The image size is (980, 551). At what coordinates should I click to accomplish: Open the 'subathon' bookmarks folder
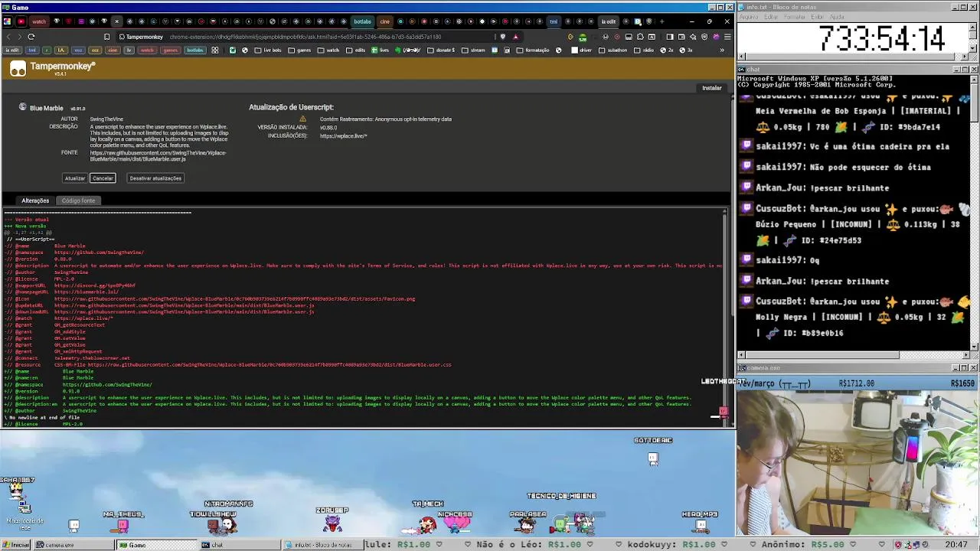click(x=612, y=51)
